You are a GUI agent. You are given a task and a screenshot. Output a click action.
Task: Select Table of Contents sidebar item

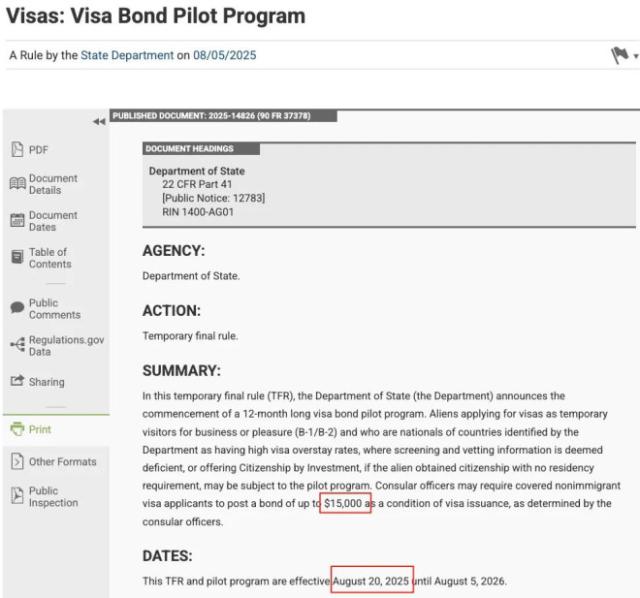tap(50, 258)
